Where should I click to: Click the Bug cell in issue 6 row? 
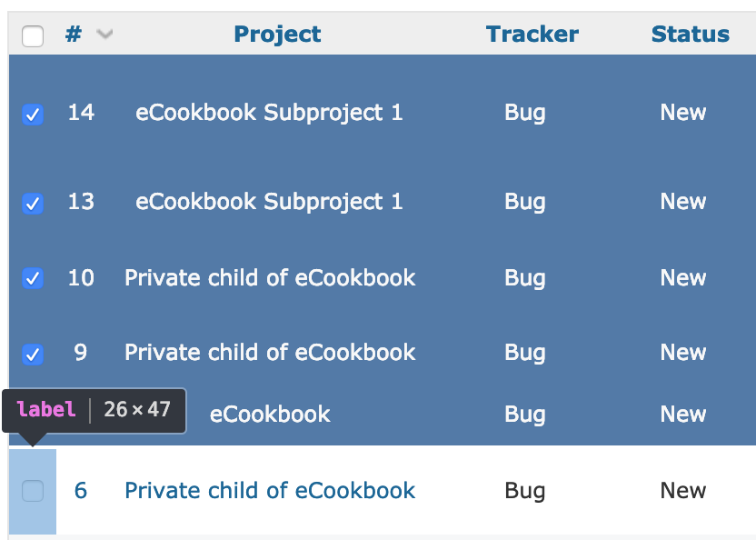pos(525,491)
